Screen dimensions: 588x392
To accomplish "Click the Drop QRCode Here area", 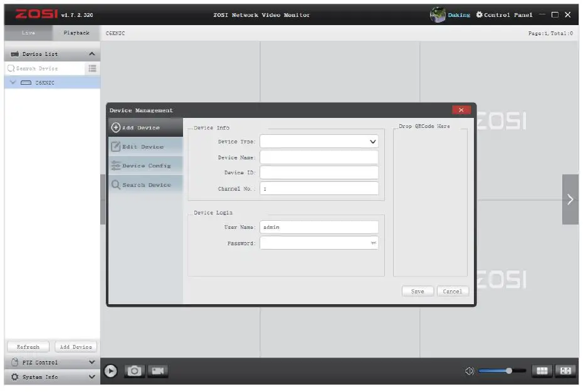I will 430,203.
